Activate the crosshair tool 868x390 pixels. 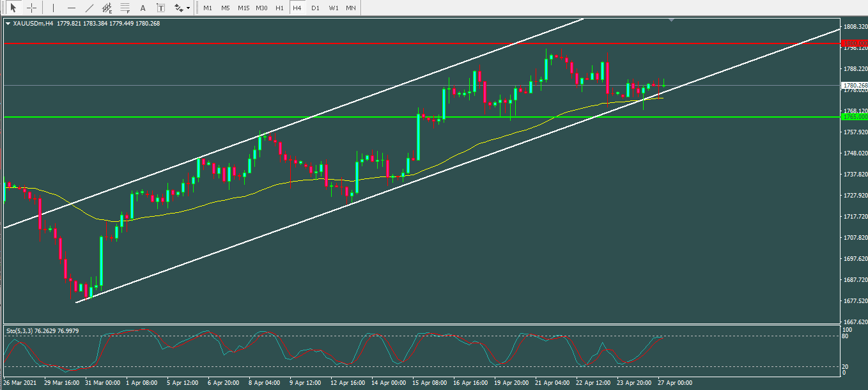pyautogui.click(x=31, y=8)
